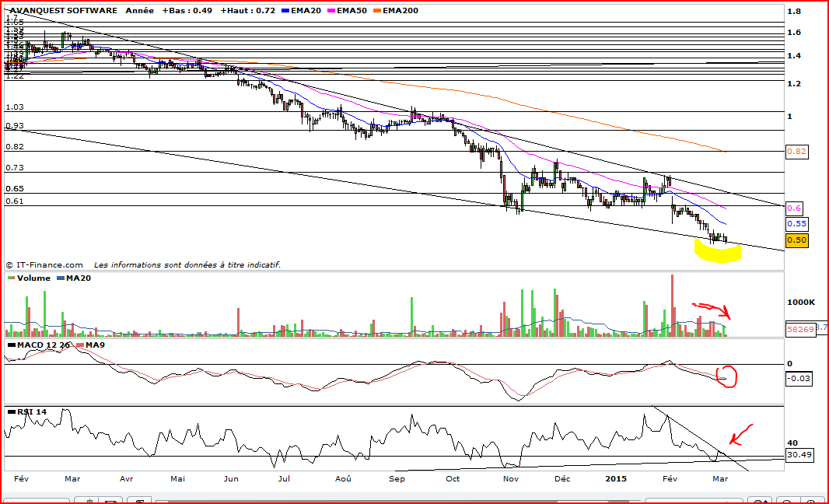Click the AVANQUEST SOFTWARE chart title
The height and width of the screenshot is (504, 829).
(x=64, y=11)
